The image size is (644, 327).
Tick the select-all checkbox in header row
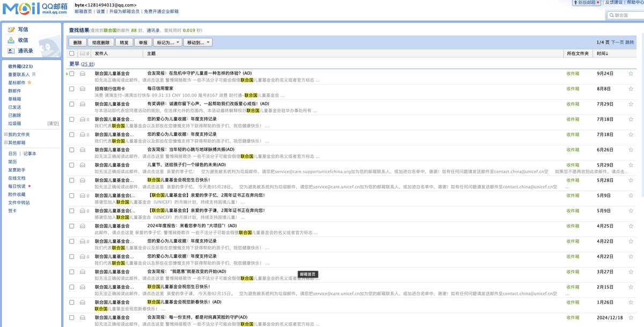coord(72,54)
